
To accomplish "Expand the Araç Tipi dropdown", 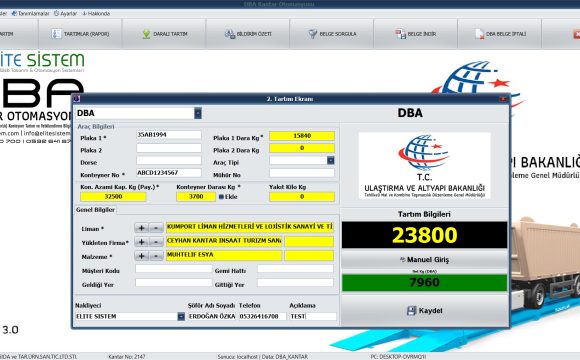I will coord(331,161).
